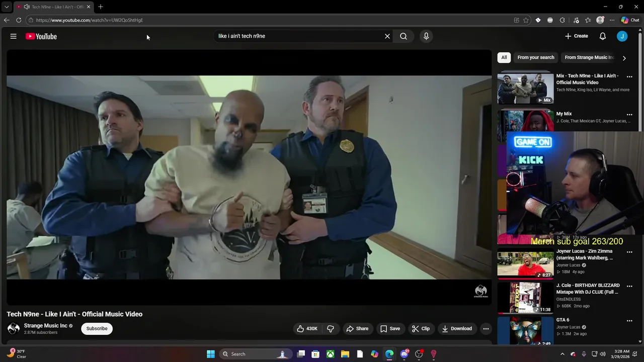Click the video player to pause
This screenshot has width=644, height=362.
point(249,177)
